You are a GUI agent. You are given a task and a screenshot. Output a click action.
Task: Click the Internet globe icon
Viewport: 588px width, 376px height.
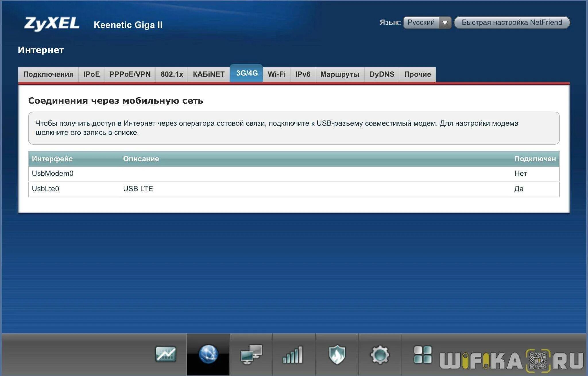pos(208,354)
